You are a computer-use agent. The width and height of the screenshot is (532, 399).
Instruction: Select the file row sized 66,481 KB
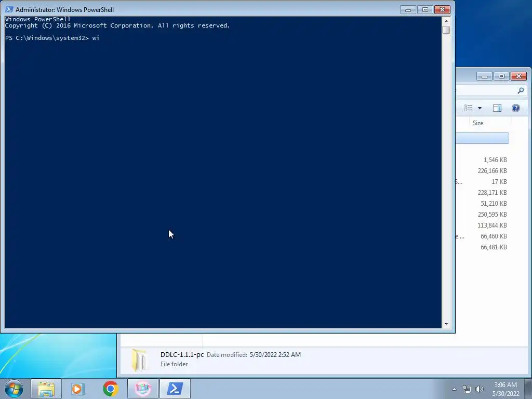pos(482,247)
